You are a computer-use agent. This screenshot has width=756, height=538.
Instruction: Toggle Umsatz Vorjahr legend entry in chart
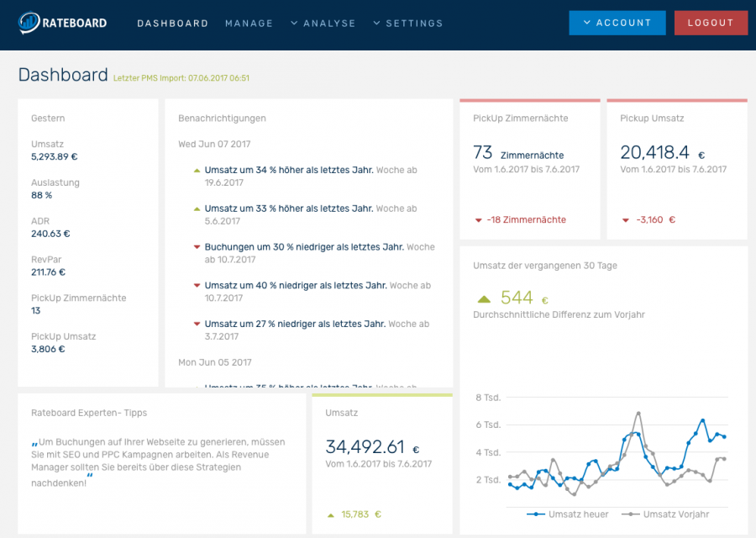[665, 514]
